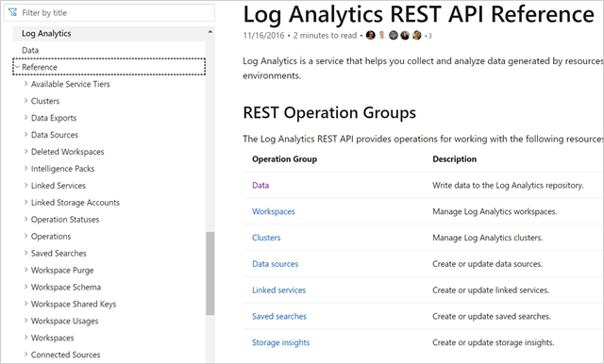This screenshot has width=604, height=364.
Task: Open the Saved searches table link
Action: [x=279, y=316]
